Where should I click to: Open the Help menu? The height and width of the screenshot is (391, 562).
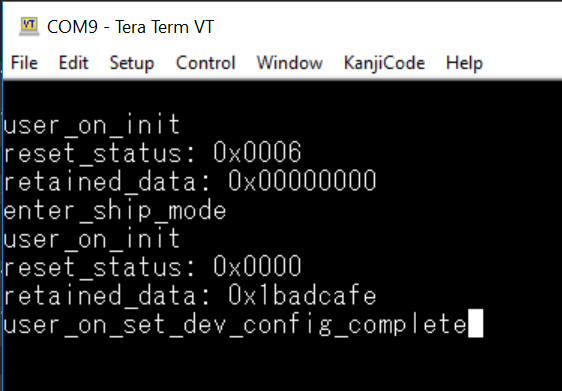465,63
